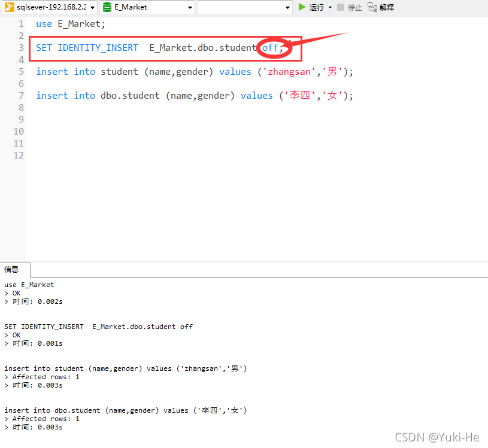Click the 'insert into' keyword on line 7
The height and width of the screenshot is (448, 488).
pyautogui.click(x=66, y=96)
